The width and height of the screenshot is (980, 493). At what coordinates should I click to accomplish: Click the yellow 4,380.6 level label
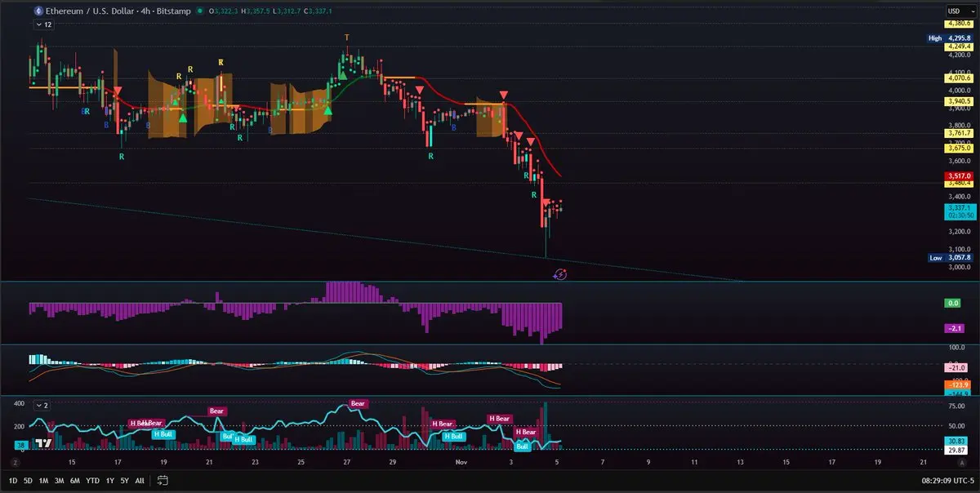[x=959, y=24]
